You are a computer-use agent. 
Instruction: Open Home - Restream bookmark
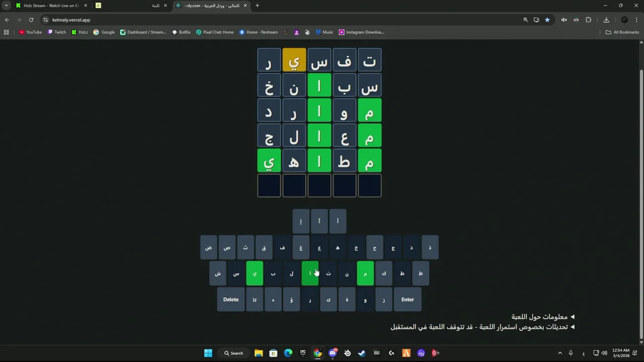[259, 32]
